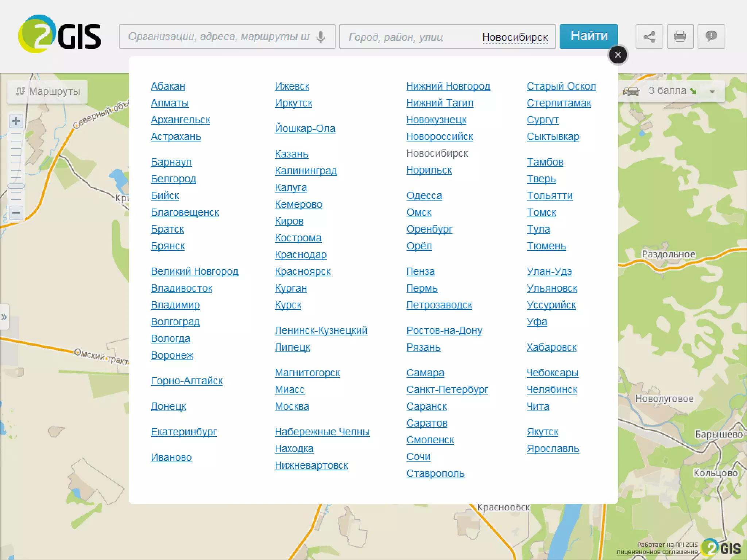Click the traffic car icon

click(631, 91)
